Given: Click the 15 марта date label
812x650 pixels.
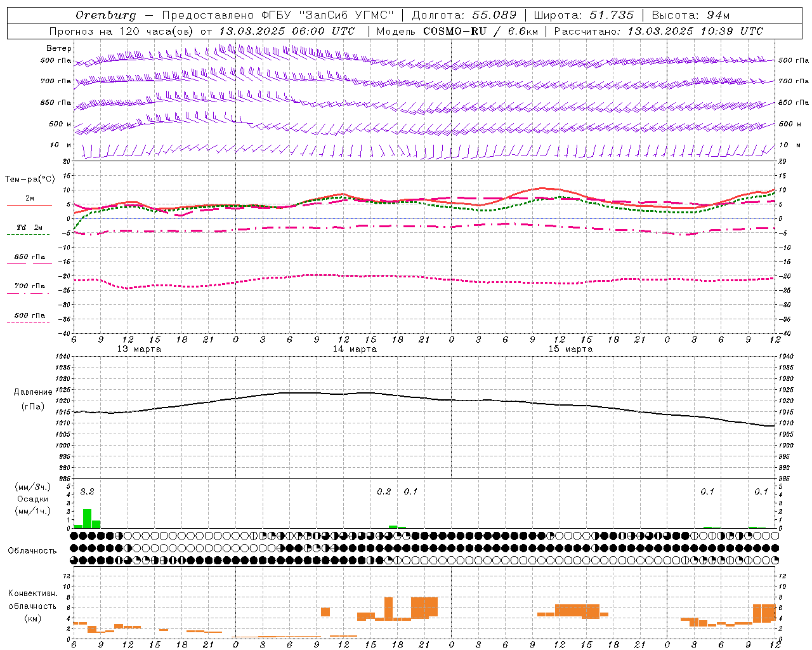Looking at the screenshot, I should click(x=570, y=349).
